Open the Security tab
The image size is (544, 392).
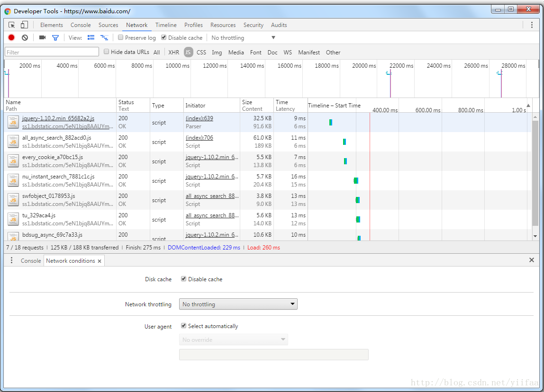click(253, 25)
